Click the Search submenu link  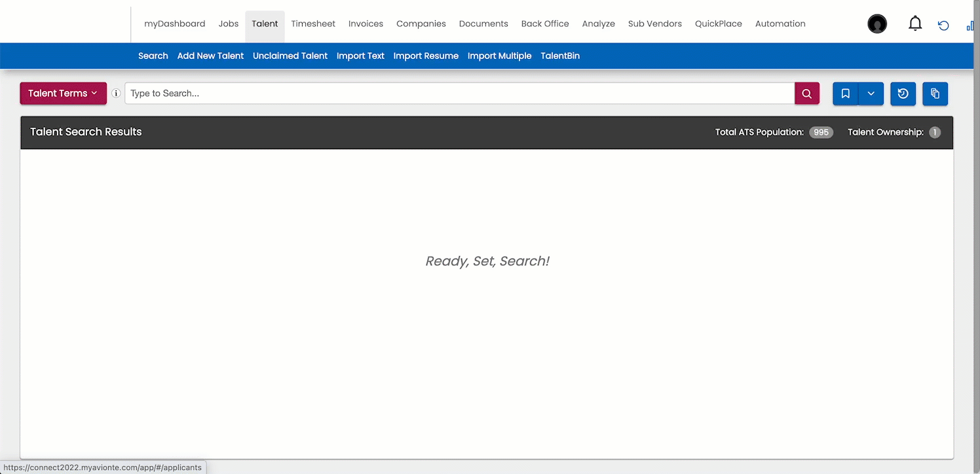(153, 56)
